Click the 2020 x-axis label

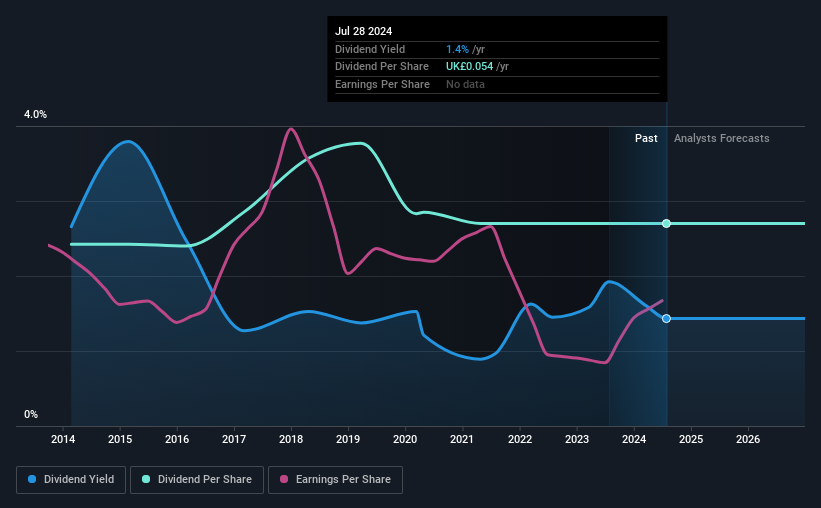click(x=405, y=439)
